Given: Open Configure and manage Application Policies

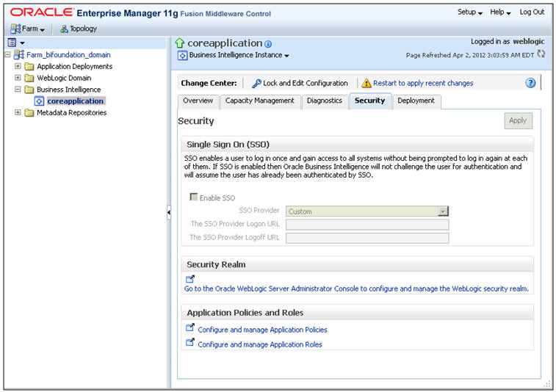Looking at the screenshot, I should point(262,330).
